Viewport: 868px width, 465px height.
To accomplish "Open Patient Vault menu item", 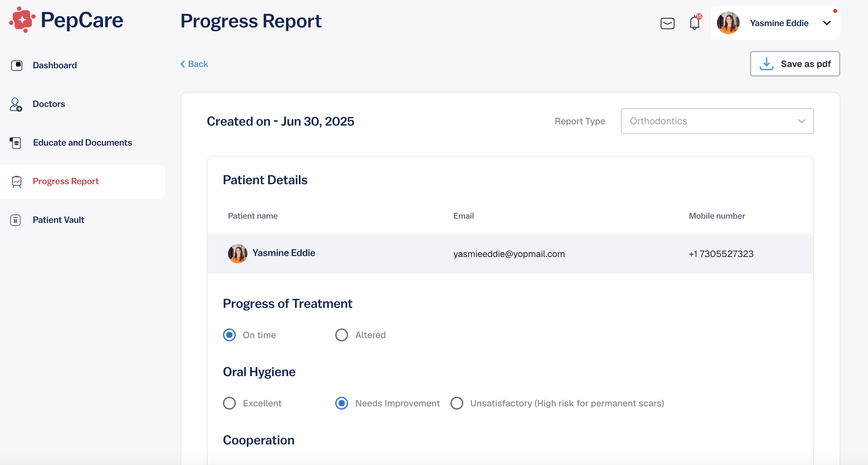I will (x=58, y=220).
